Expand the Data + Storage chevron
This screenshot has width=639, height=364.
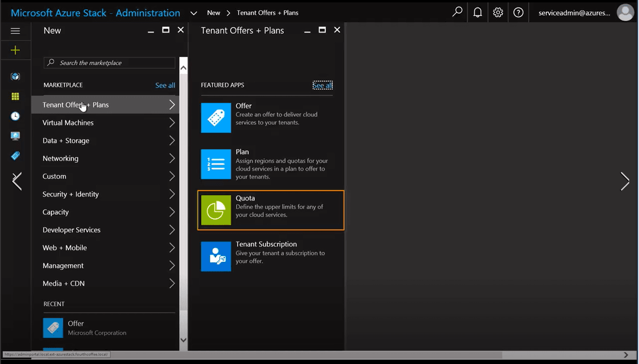(172, 140)
